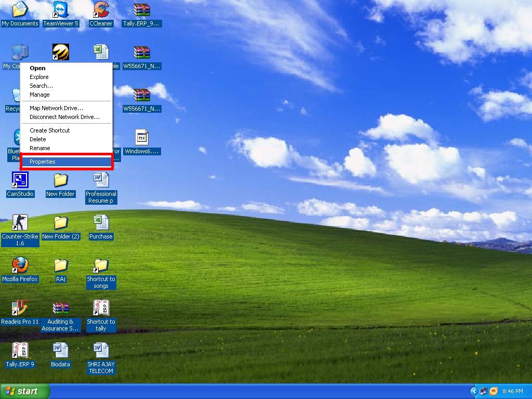Click the partly hidden Recycle Bin icon
532x399 pixels.
(x=16, y=96)
